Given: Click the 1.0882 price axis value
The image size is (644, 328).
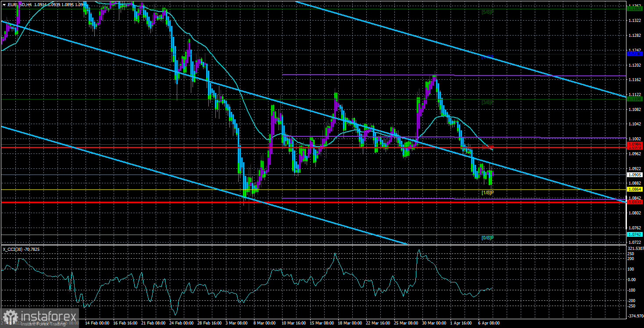Looking at the screenshot, I should pos(635,183).
